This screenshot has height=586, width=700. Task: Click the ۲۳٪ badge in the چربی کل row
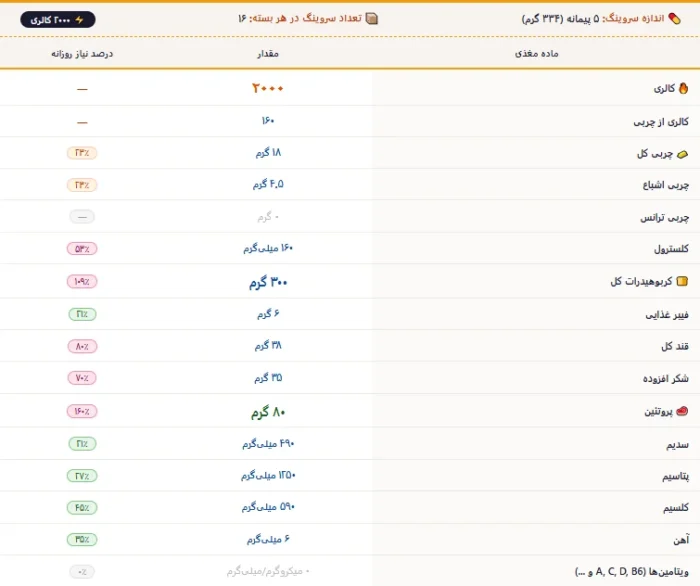coord(82,153)
